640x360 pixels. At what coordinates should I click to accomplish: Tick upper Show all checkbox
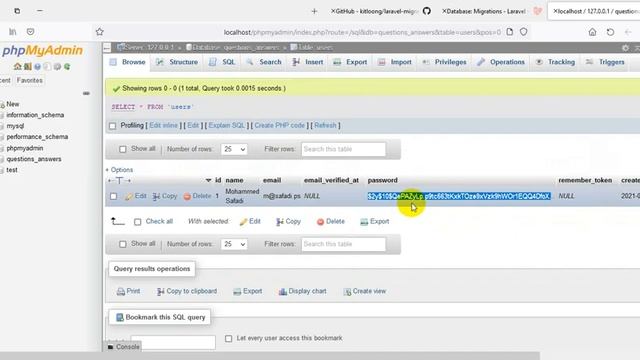point(122,149)
